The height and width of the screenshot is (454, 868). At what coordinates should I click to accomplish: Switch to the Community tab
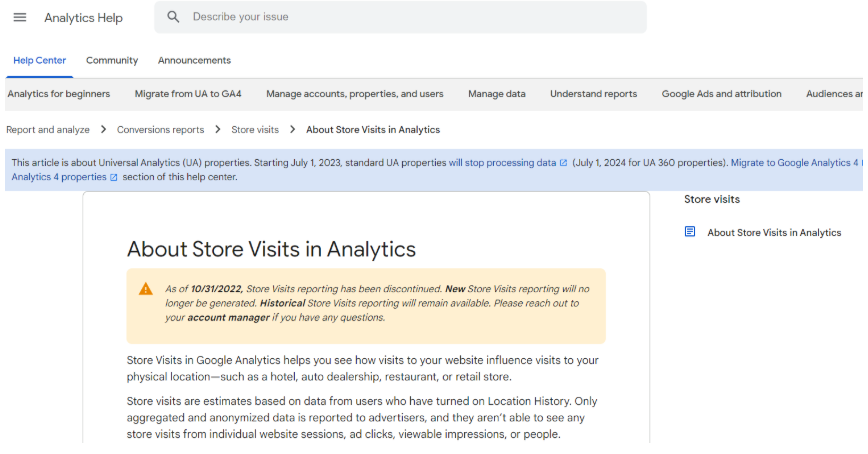click(x=112, y=60)
